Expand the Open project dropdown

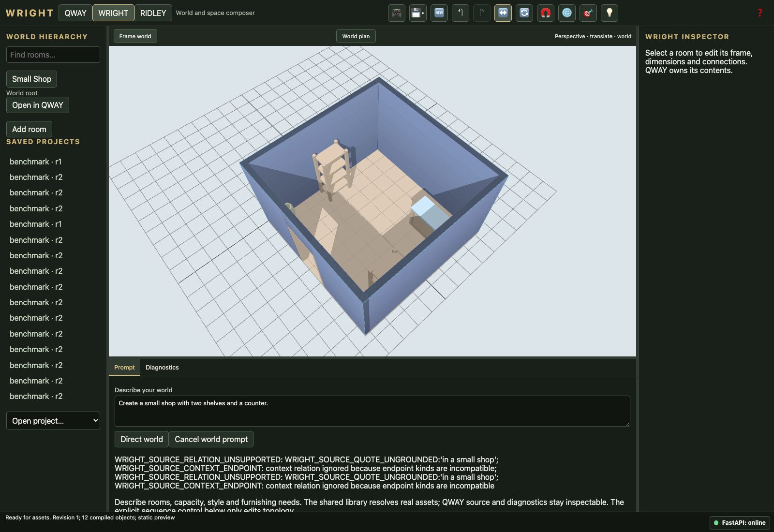coord(53,421)
